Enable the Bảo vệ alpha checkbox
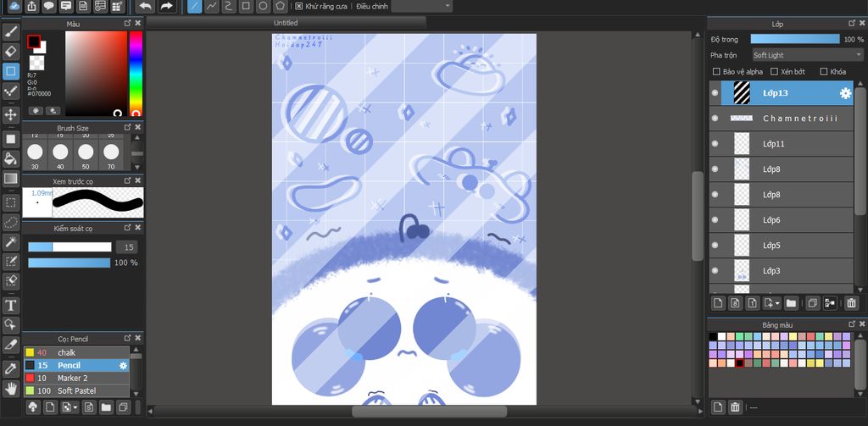Viewport: 868px width, 426px height. pyautogui.click(x=716, y=71)
